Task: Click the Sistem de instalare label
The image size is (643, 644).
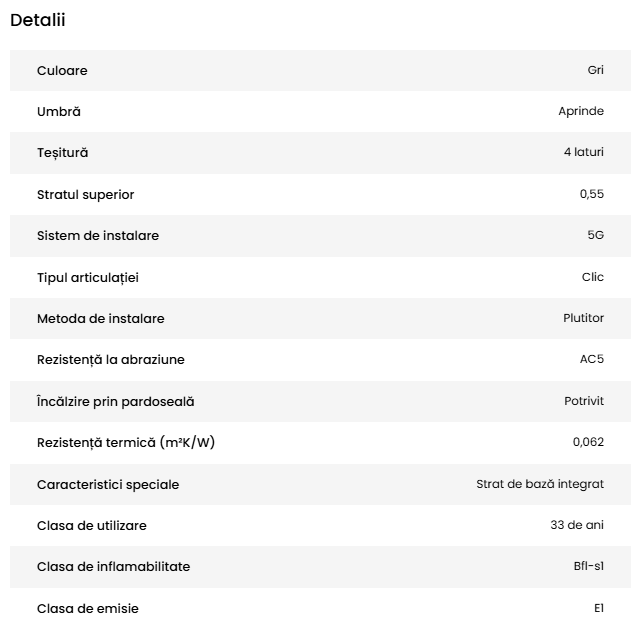Action: tap(98, 236)
